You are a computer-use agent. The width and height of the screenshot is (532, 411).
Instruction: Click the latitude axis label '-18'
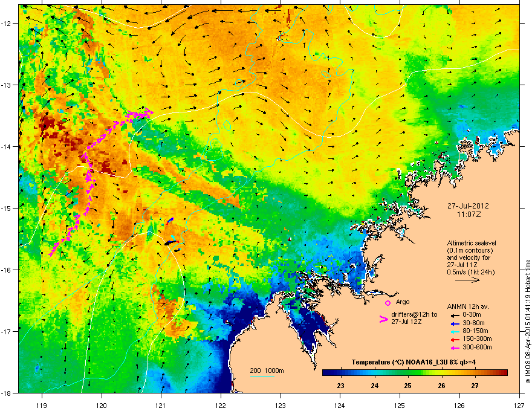tap(7, 393)
